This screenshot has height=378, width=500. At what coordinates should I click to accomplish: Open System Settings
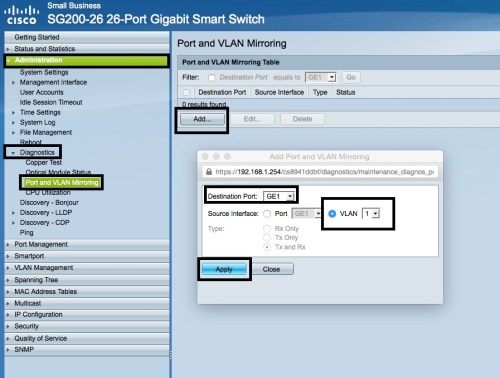(x=44, y=72)
